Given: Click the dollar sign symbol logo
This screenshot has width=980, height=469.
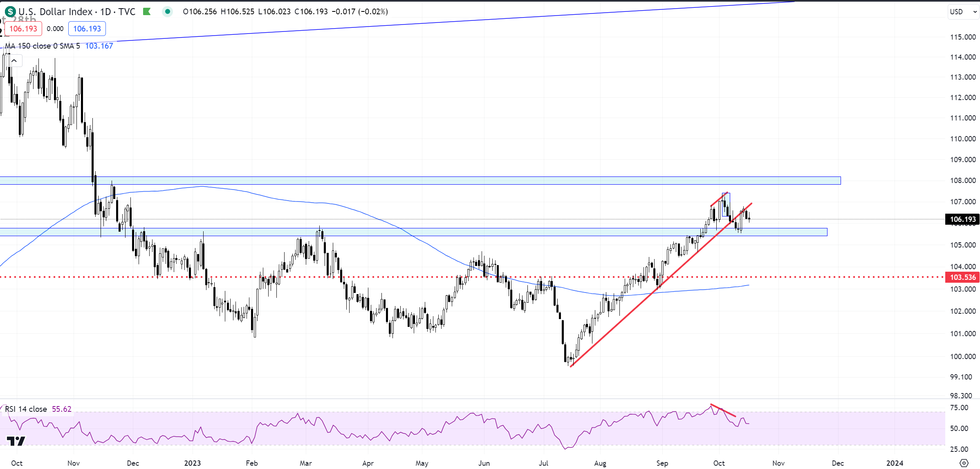Looking at the screenshot, I should click(x=10, y=12).
